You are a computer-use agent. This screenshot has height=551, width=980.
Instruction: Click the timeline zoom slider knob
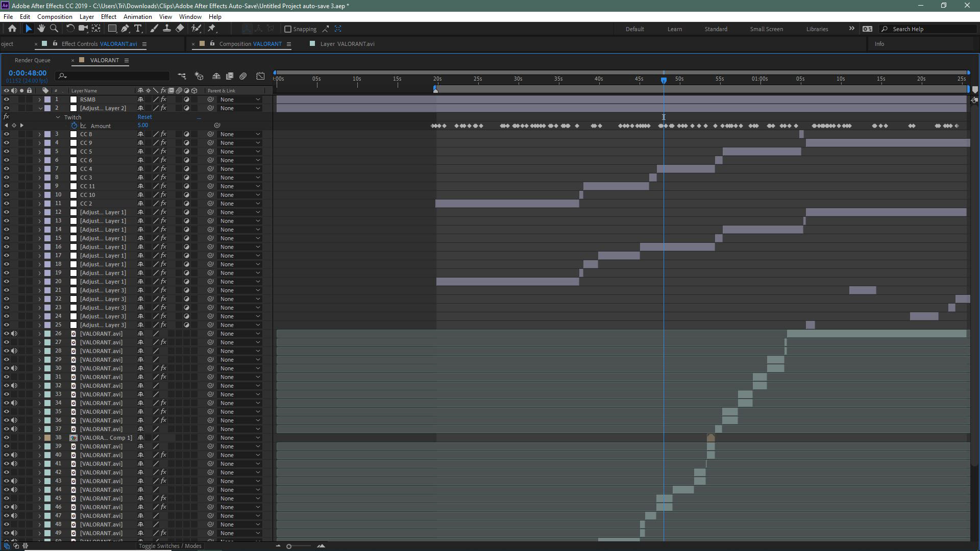(x=289, y=546)
